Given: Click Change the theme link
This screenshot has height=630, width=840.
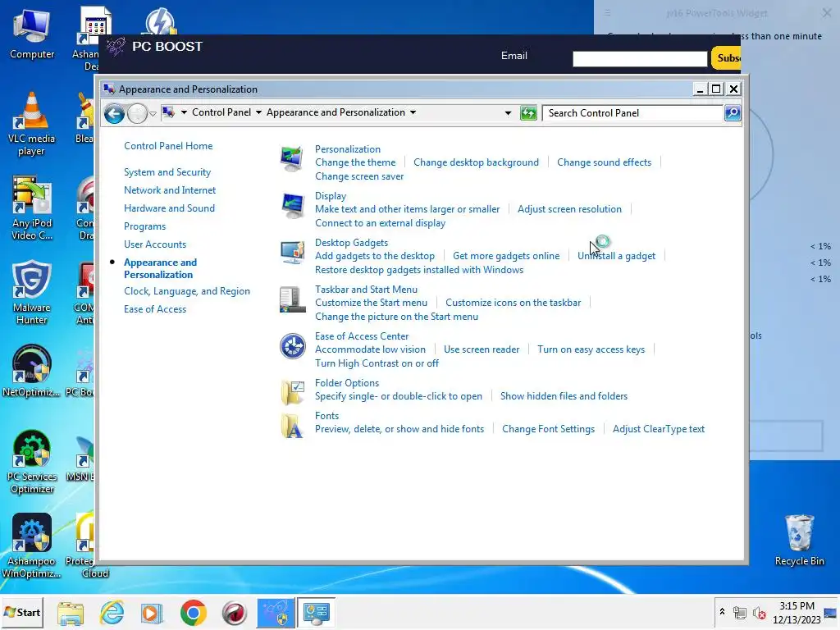Looking at the screenshot, I should 355,162.
